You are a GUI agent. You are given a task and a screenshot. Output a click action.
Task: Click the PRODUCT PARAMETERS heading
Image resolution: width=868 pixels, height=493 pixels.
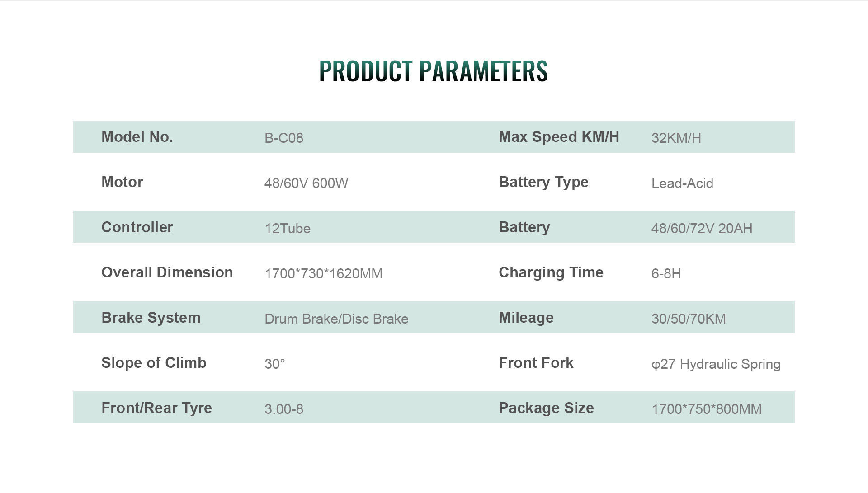(433, 71)
